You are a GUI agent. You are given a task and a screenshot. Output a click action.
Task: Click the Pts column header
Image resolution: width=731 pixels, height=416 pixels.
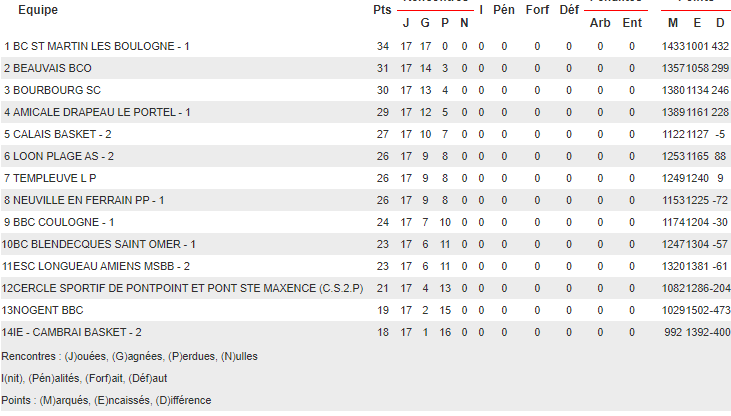(381, 10)
